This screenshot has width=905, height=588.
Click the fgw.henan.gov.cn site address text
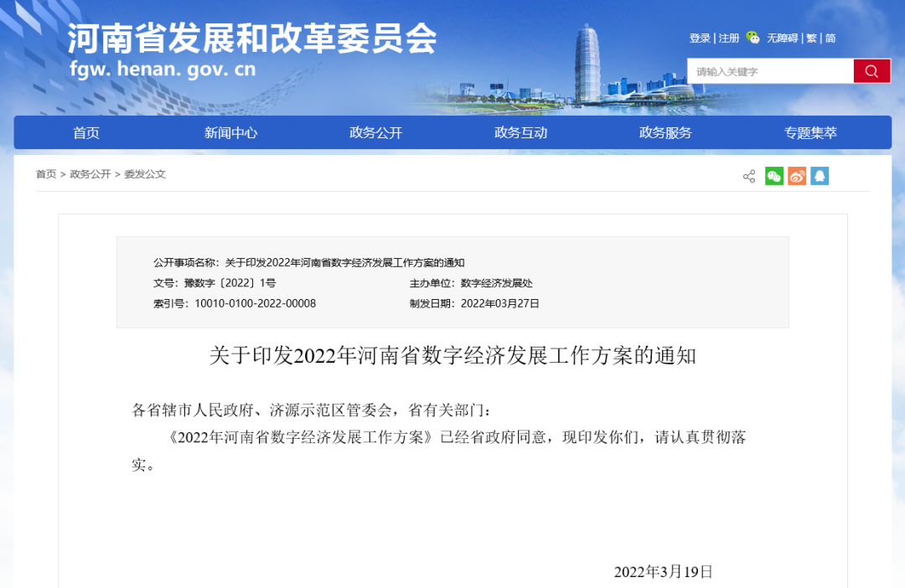[163, 70]
